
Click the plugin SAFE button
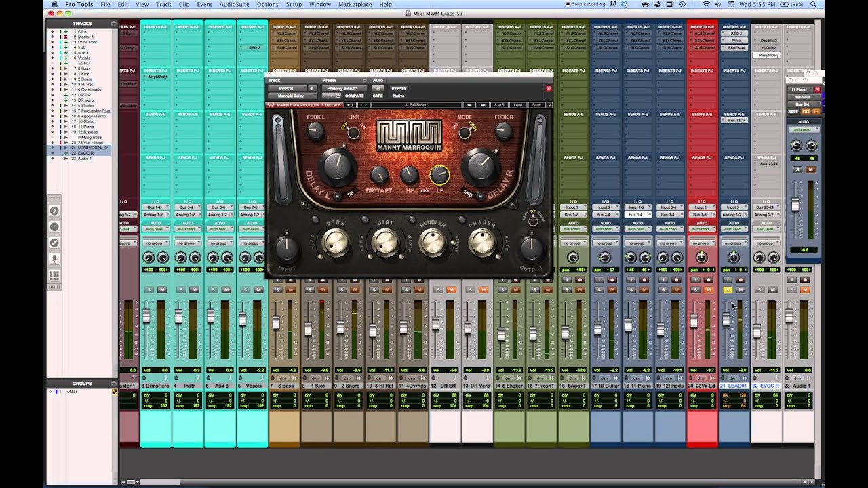pos(378,96)
